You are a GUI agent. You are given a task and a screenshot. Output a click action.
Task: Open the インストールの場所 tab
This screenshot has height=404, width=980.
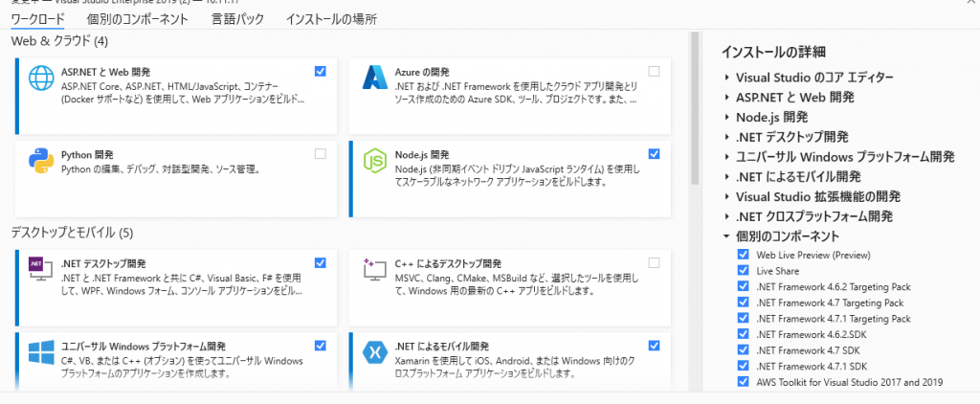(331, 19)
